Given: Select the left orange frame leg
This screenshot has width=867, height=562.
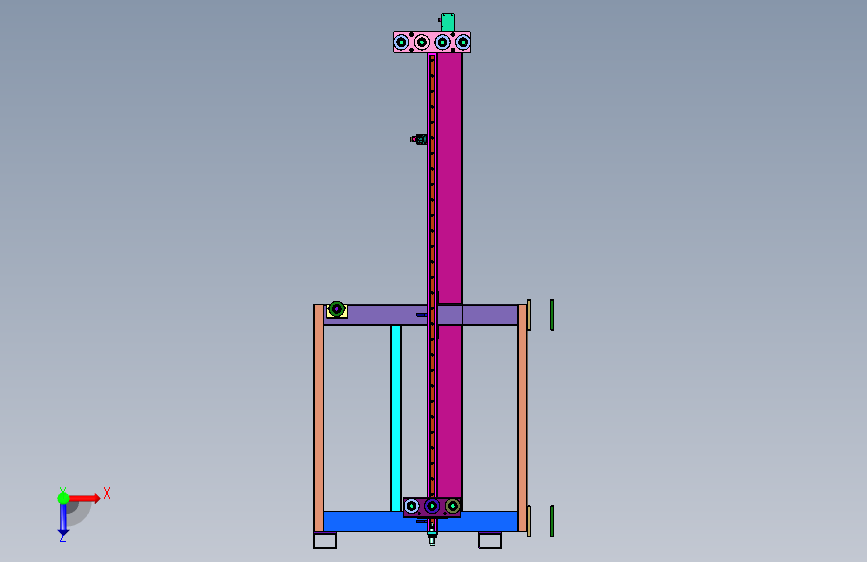Looking at the screenshot, I should point(318,418).
